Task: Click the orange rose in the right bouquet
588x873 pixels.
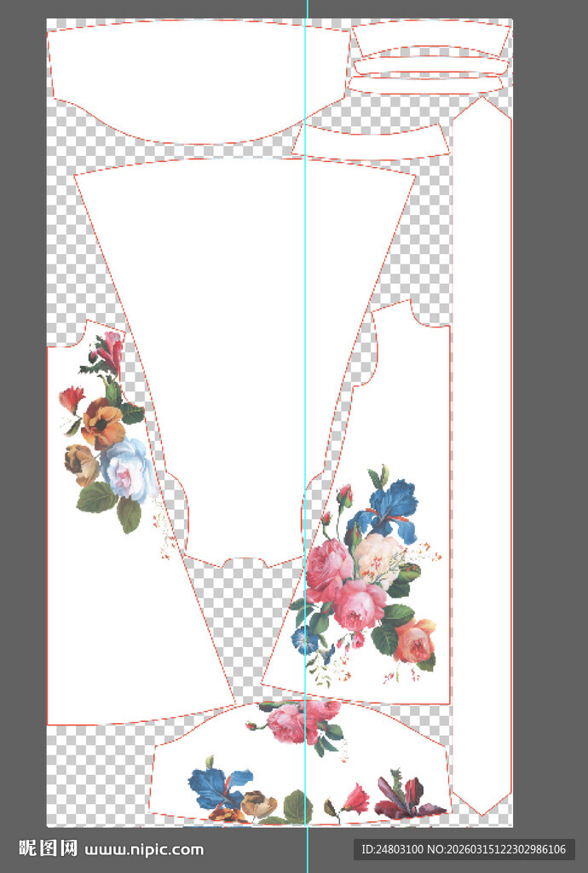Action: coord(415,641)
